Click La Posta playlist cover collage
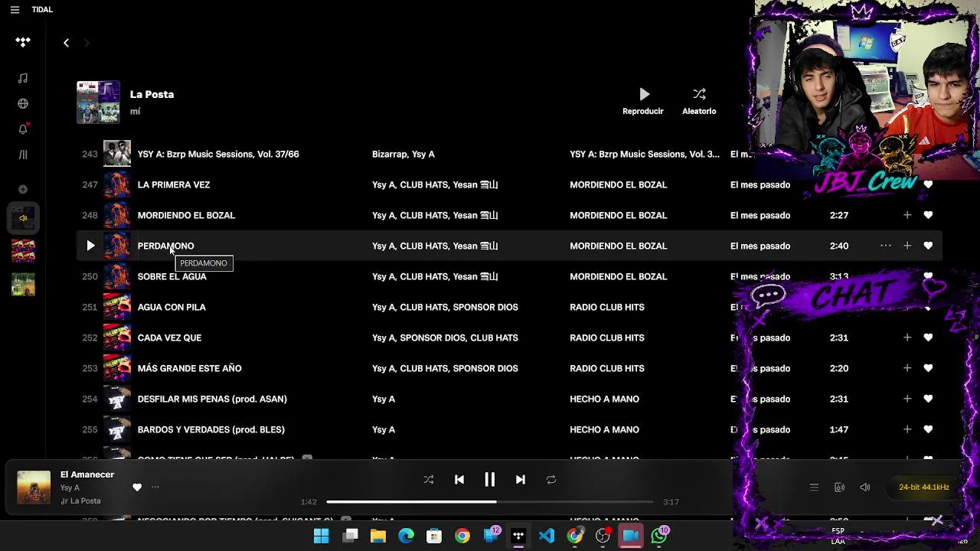The image size is (980, 551). (98, 102)
